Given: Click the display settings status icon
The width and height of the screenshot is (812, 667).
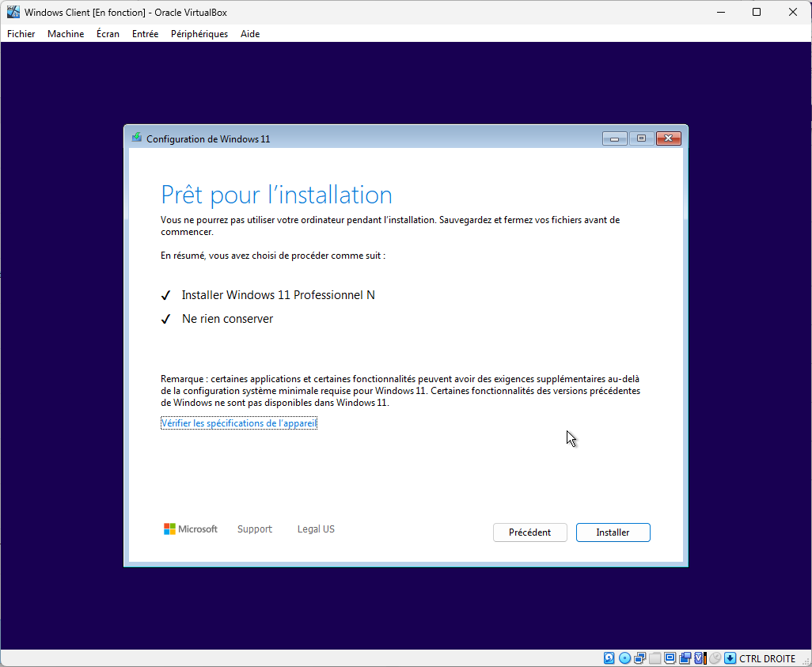Looking at the screenshot, I should (670, 658).
